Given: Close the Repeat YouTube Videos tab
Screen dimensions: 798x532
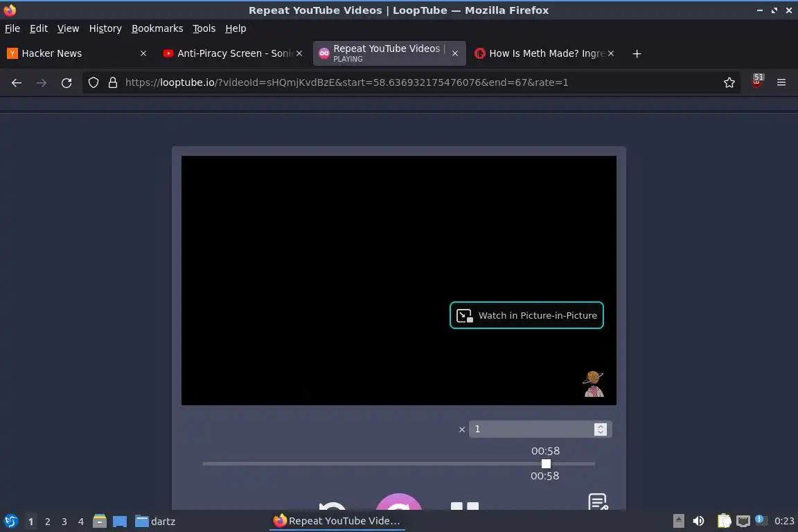Looking at the screenshot, I should [x=455, y=53].
